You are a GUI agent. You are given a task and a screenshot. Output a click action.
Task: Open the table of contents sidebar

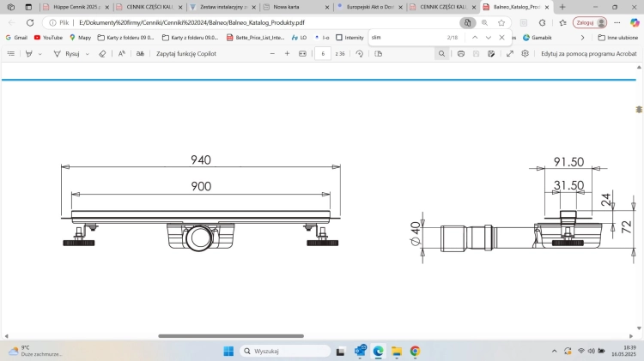[x=11, y=54]
